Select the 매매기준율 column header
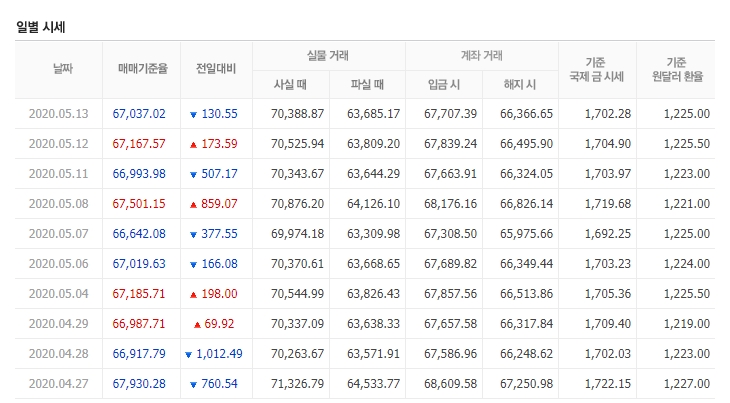The image size is (730, 403). point(142,69)
